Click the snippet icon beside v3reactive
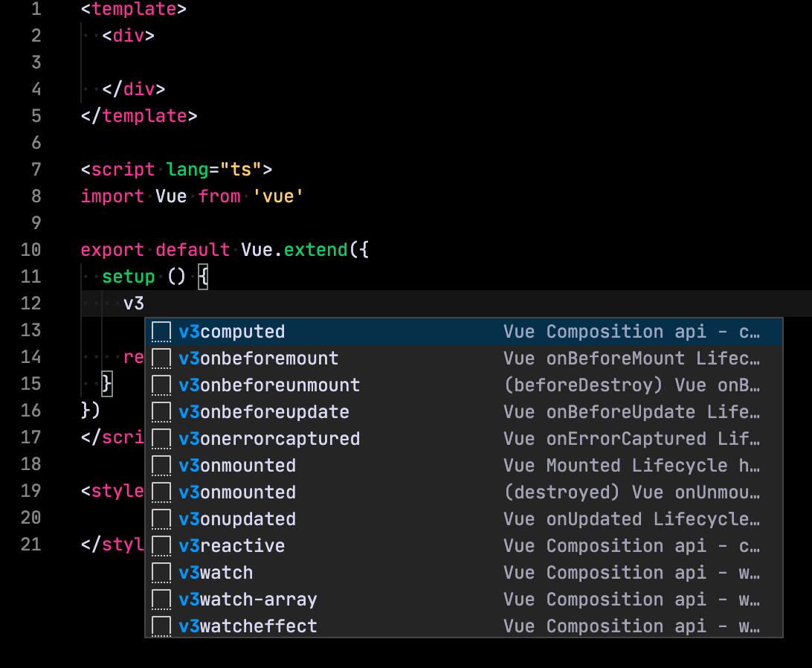 (x=161, y=546)
